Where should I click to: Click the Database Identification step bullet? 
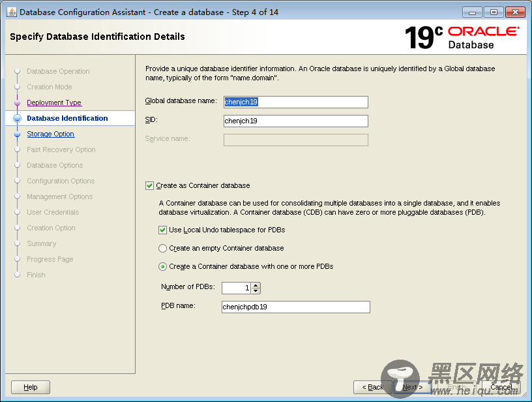pos(18,119)
